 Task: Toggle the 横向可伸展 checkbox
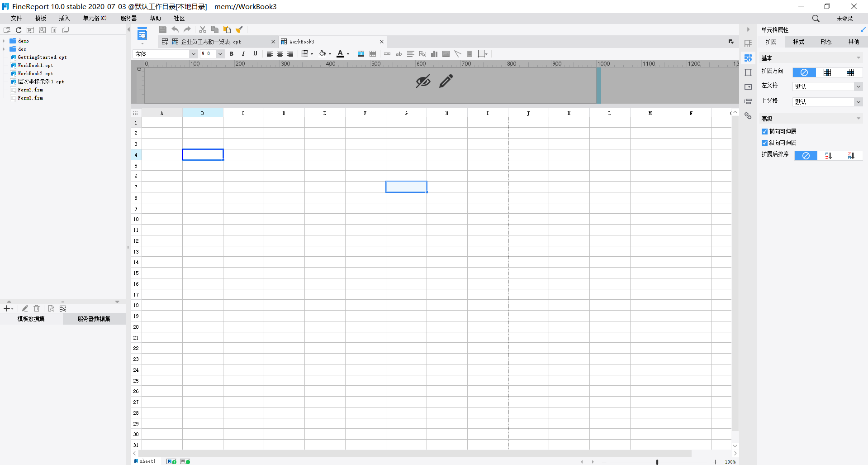764,132
